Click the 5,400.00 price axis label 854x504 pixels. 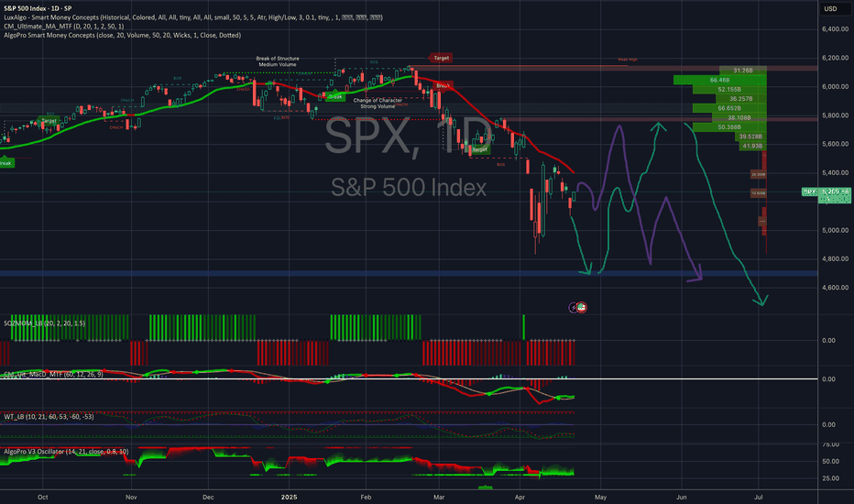pos(835,172)
